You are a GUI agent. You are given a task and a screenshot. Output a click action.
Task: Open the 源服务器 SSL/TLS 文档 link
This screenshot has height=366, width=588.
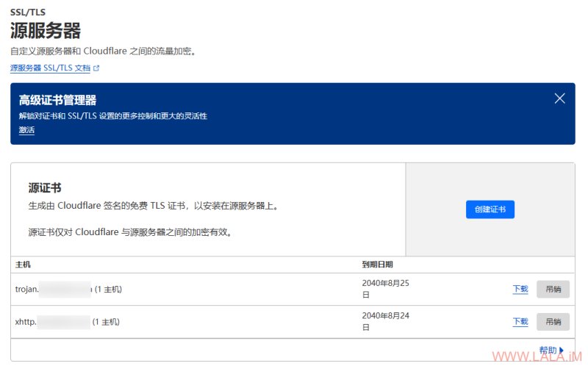point(50,68)
